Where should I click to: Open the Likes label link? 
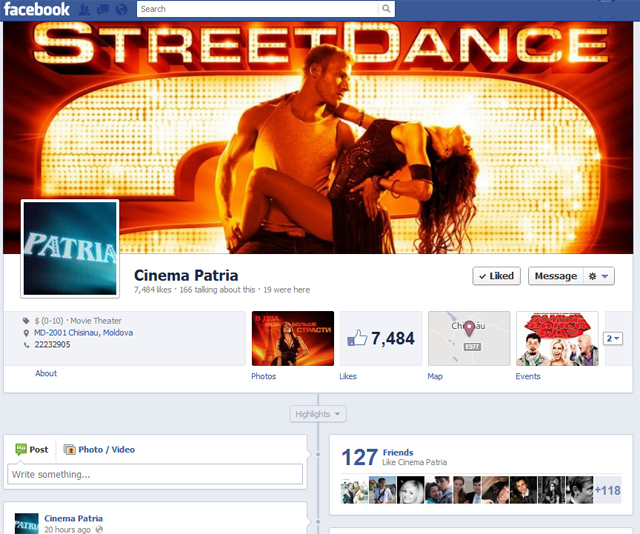click(x=348, y=376)
